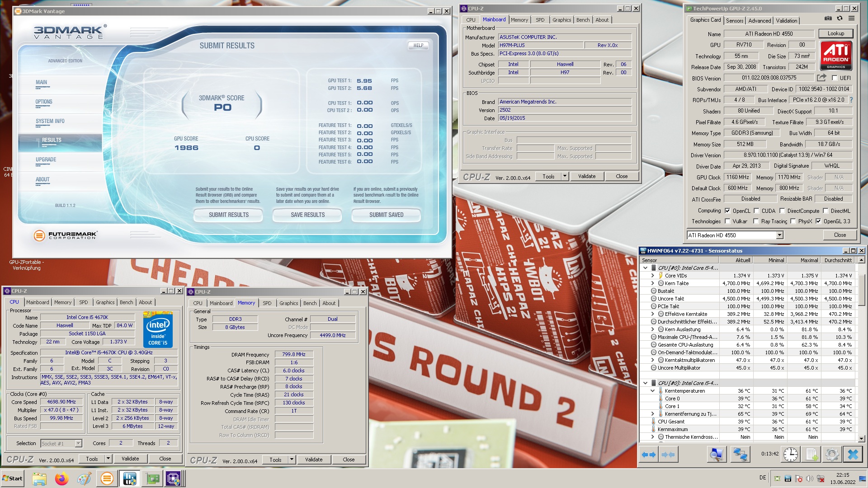Click the network tray icon

[820, 479]
